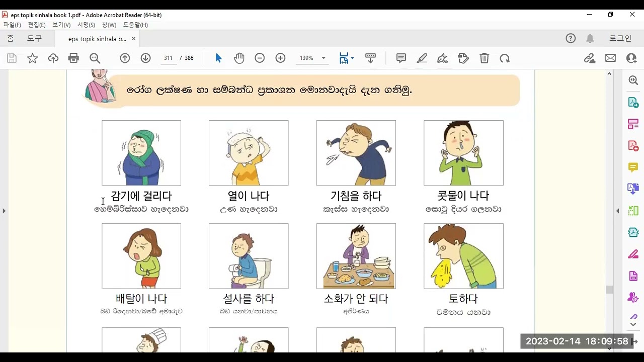
Task: Switch to the 도구 tab
Action: 34,38
